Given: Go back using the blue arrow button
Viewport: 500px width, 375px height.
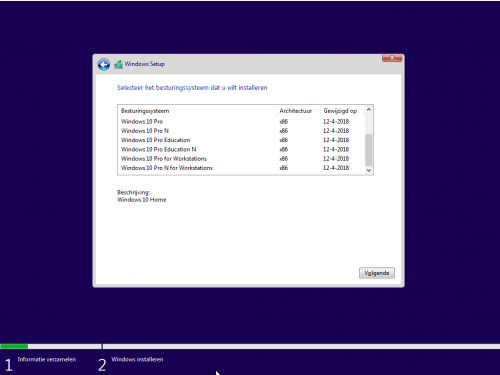Looking at the screenshot, I should click(x=104, y=64).
